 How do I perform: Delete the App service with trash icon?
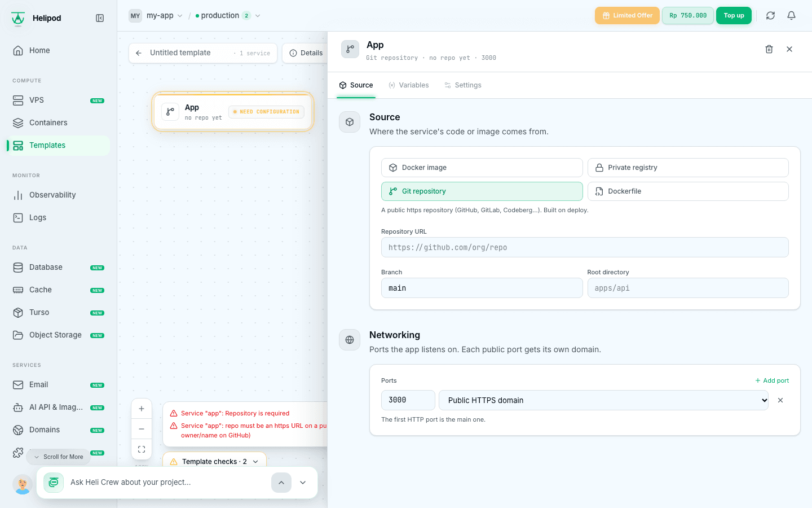769,49
